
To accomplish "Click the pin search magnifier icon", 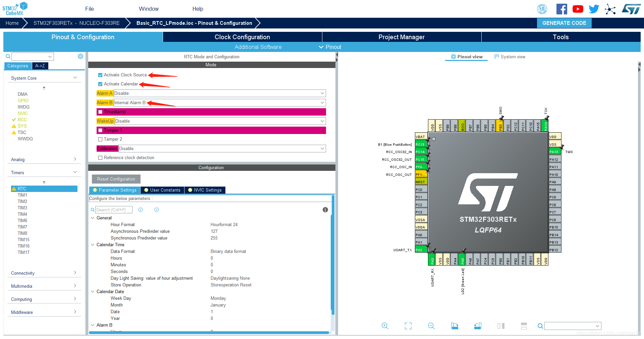I will tap(540, 326).
